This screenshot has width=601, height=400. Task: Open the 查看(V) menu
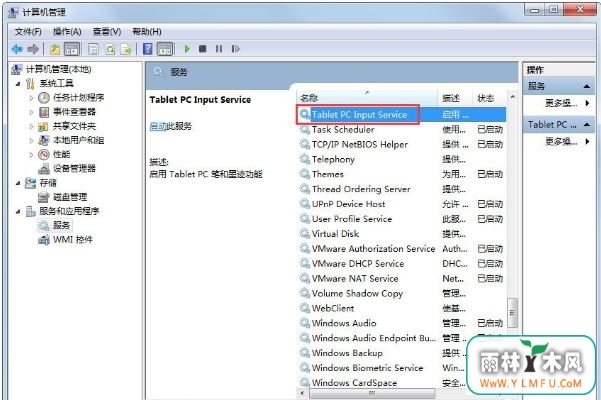click(107, 32)
